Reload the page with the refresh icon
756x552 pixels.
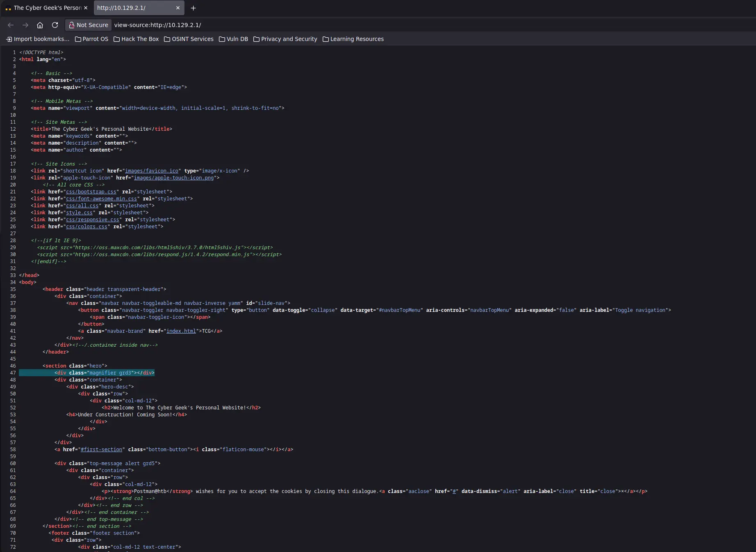coord(55,25)
